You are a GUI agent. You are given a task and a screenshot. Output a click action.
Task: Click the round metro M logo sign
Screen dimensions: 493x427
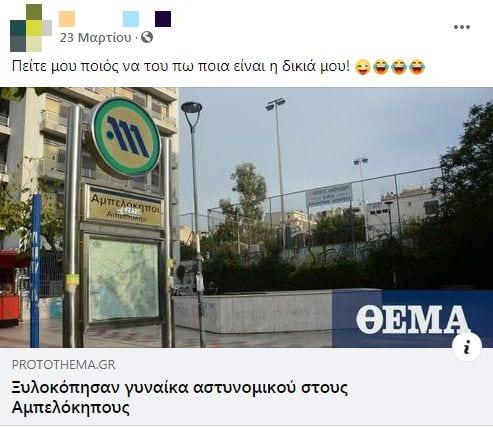pyautogui.click(x=126, y=137)
